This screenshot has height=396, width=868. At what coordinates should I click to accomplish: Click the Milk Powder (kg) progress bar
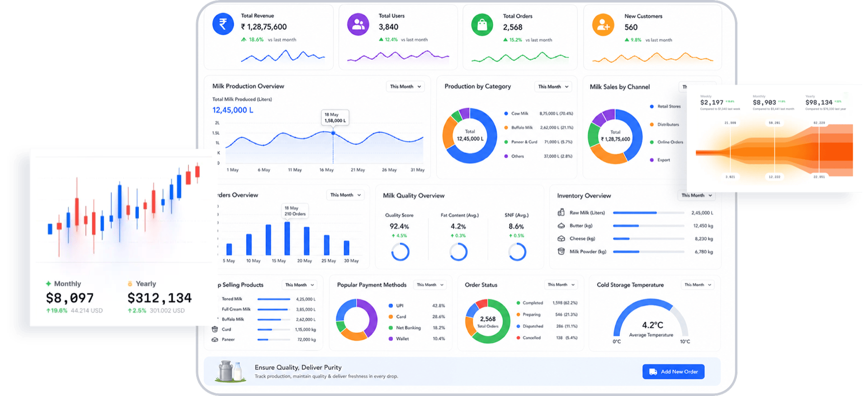648,252
